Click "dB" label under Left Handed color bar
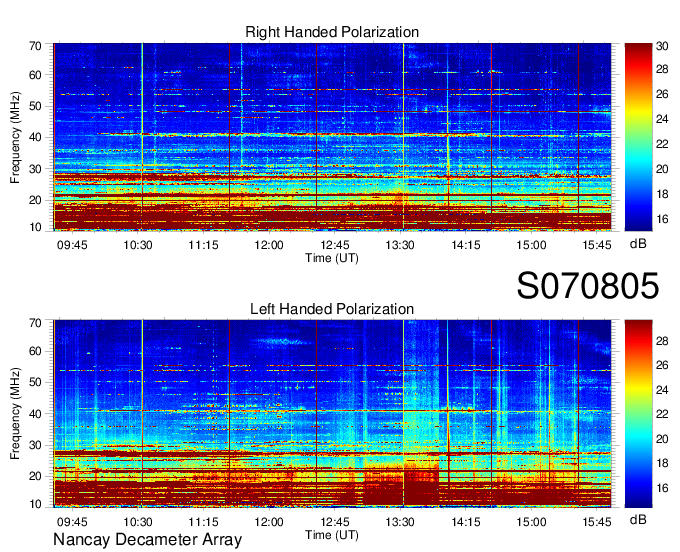Viewport: 680px width, 552px height. pyautogui.click(x=638, y=520)
